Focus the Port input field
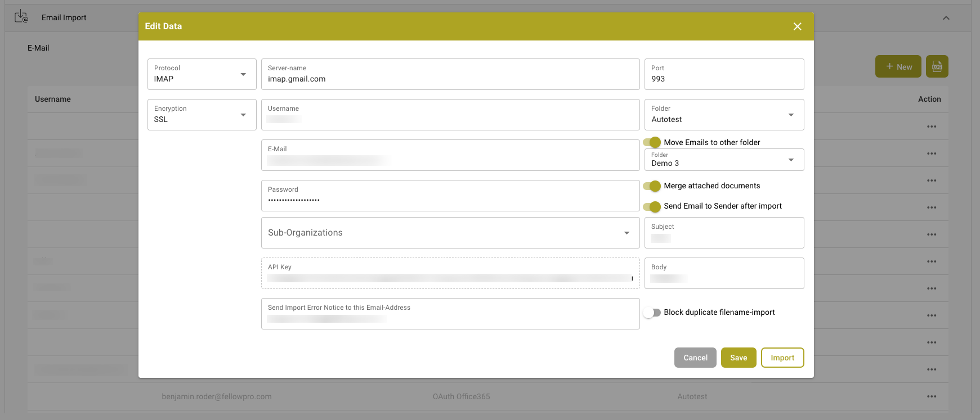 click(x=723, y=79)
